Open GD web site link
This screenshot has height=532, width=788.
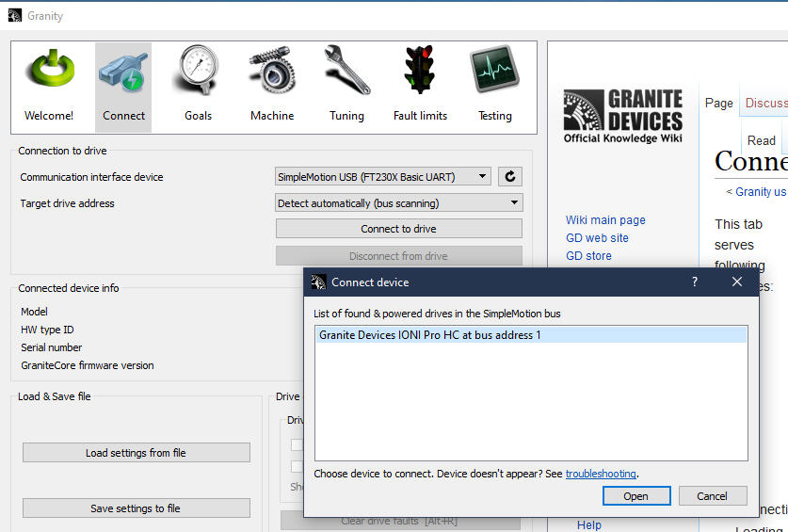597,238
